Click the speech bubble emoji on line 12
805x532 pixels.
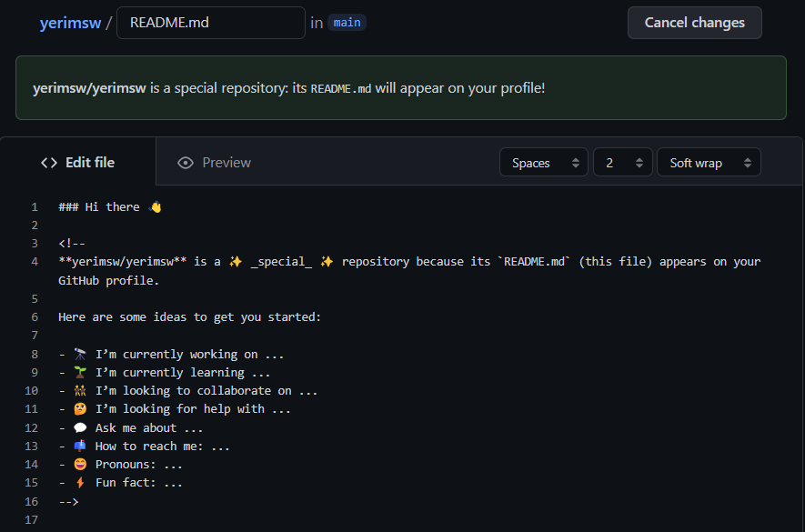pyautogui.click(x=80, y=427)
